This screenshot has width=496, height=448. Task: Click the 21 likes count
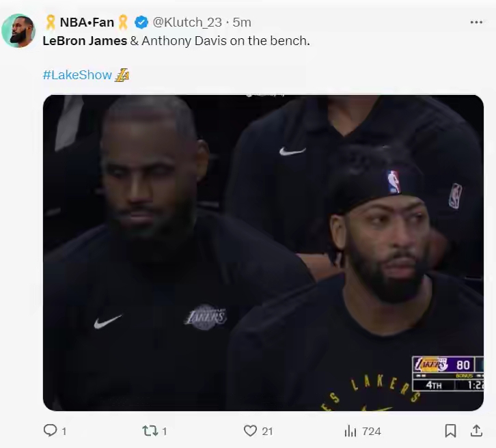point(267,431)
